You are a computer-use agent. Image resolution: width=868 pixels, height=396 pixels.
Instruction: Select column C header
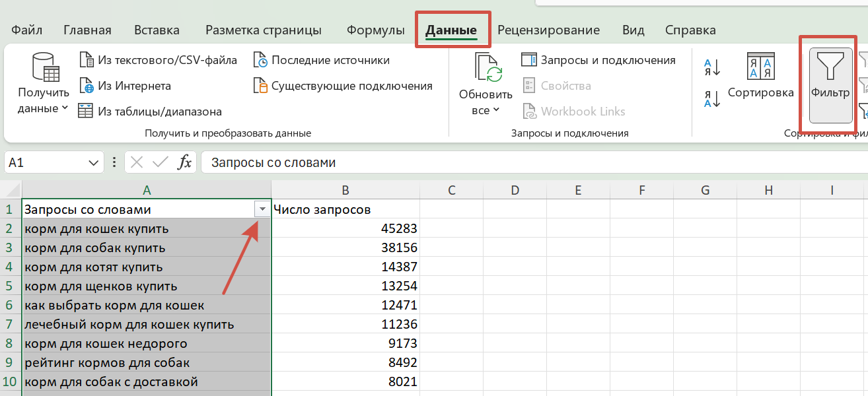452,190
